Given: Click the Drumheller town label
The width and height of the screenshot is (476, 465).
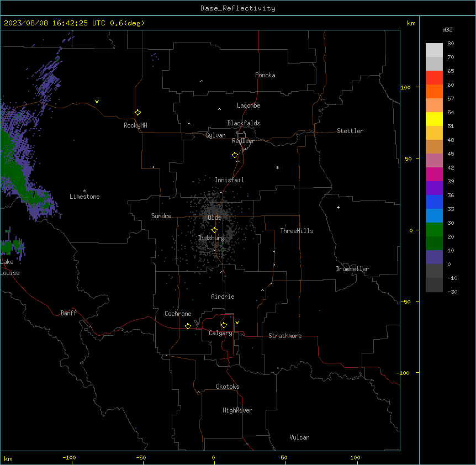Looking at the screenshot, I should click(352, 269).
